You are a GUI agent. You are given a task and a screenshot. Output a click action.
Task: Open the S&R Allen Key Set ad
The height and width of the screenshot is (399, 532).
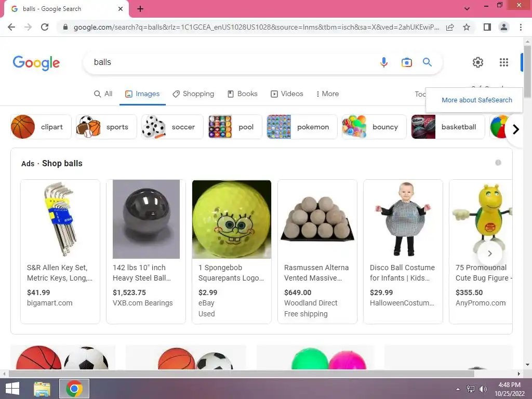click(60, 251)
